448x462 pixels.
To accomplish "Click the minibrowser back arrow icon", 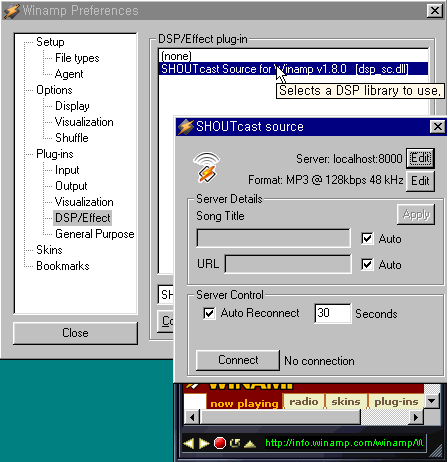I will [x=189, y=444].
